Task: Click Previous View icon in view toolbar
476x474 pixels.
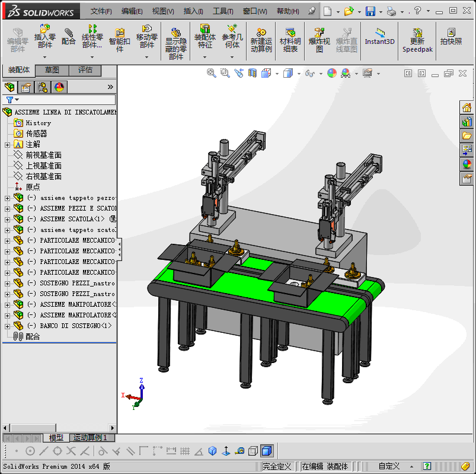Action: click(239, 73)
